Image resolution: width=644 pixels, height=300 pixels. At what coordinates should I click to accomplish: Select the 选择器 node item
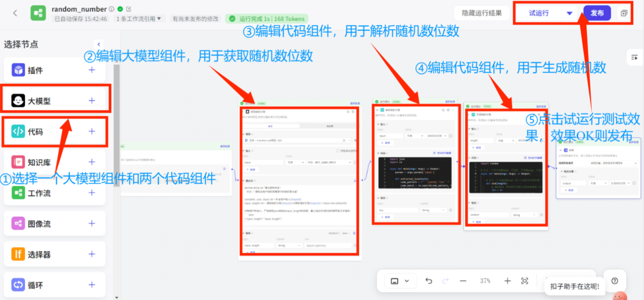pyautogui.click(x=39, y=254)
